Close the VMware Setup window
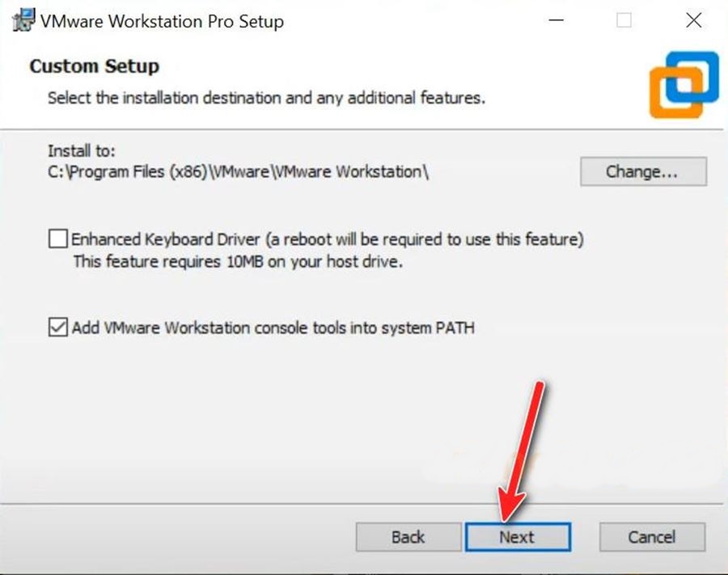The width and height of the screenshot is (728, 575). 693,21
